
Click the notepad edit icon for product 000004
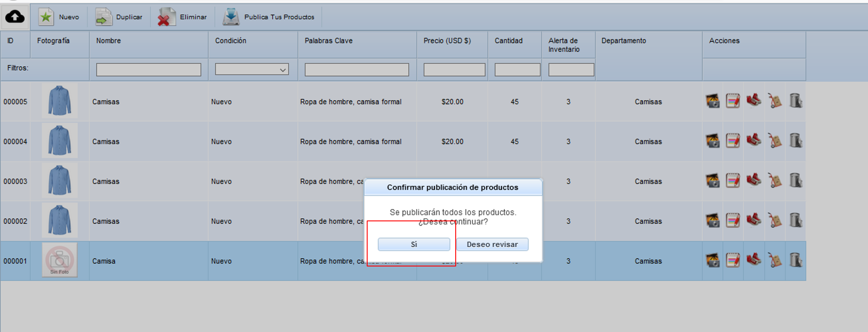coord(733,141)
